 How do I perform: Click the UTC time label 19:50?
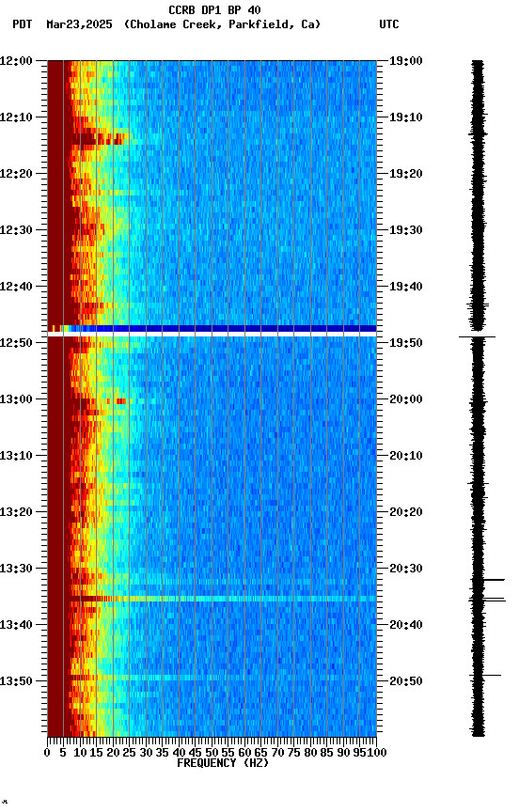click(406, 343)
